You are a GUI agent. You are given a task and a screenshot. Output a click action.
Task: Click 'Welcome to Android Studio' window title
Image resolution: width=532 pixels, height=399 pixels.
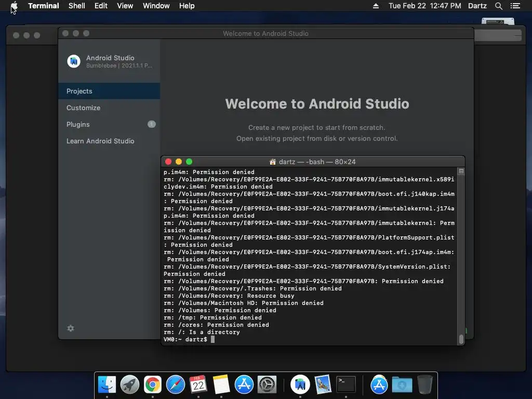click(265, 33)
